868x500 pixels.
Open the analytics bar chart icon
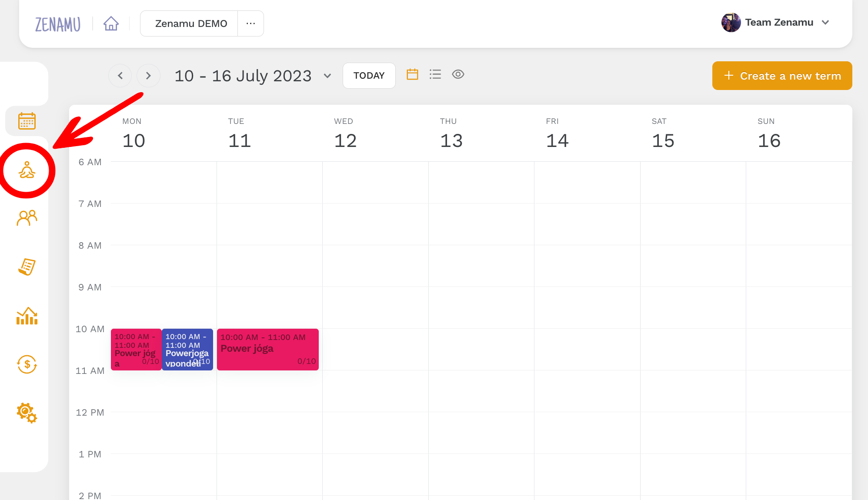click(27, 316)
